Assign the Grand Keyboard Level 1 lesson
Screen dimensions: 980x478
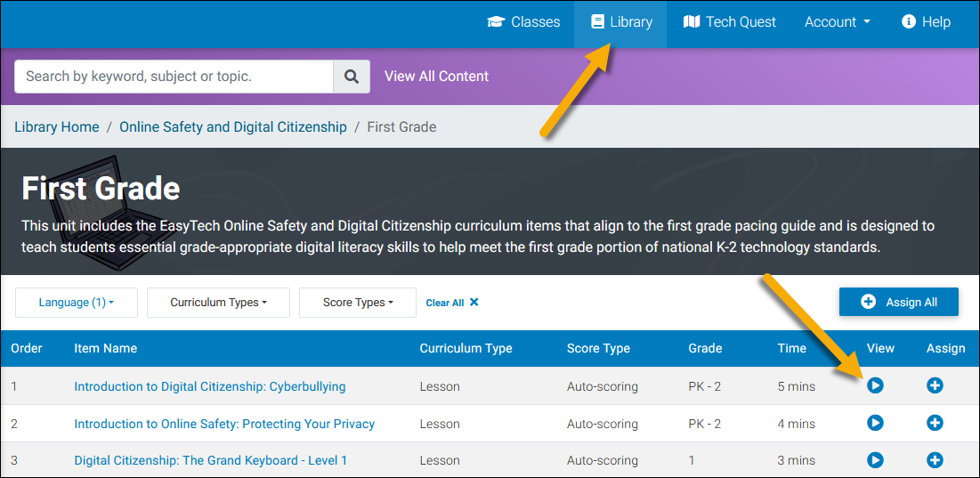coord(935,459)
